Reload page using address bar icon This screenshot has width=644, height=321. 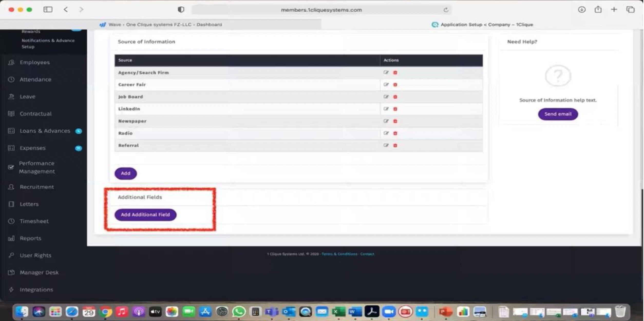(x=446, y=10)
